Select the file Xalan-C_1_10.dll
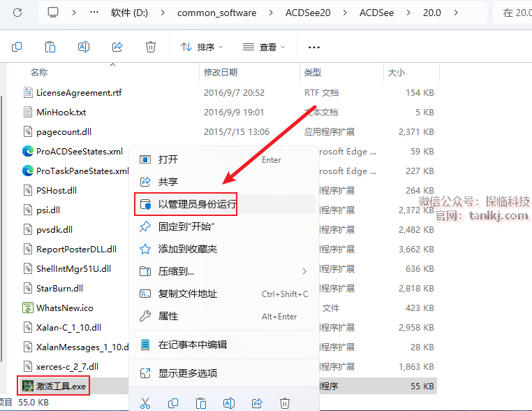The height and width of the screenshot is (411, 532). click(68, 327)
